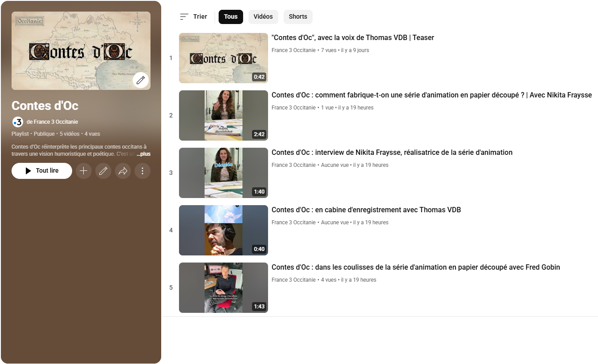The width and height of the screenshot is (598, 364).
Task: Click the 1:40 interview video thumbnail
Action: point(224,173)
